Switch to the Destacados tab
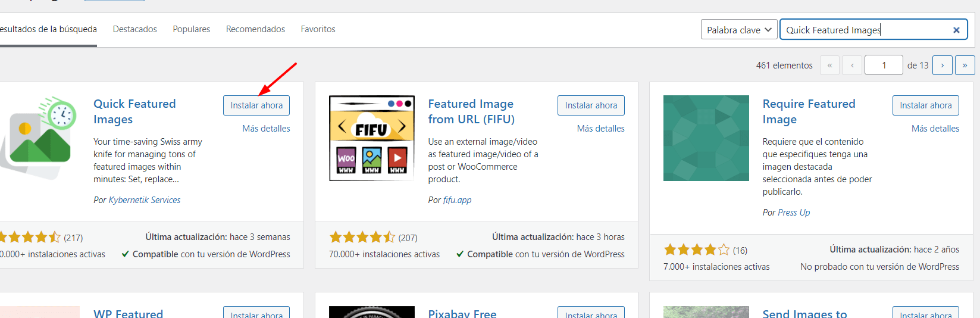This screenshot has width=980, height=318. (135, 29)
